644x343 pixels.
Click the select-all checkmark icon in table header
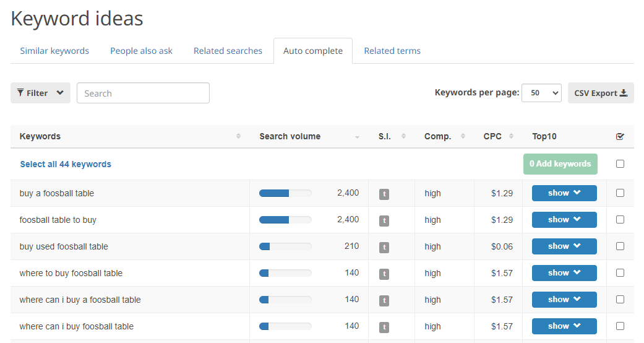click(620, 137)
